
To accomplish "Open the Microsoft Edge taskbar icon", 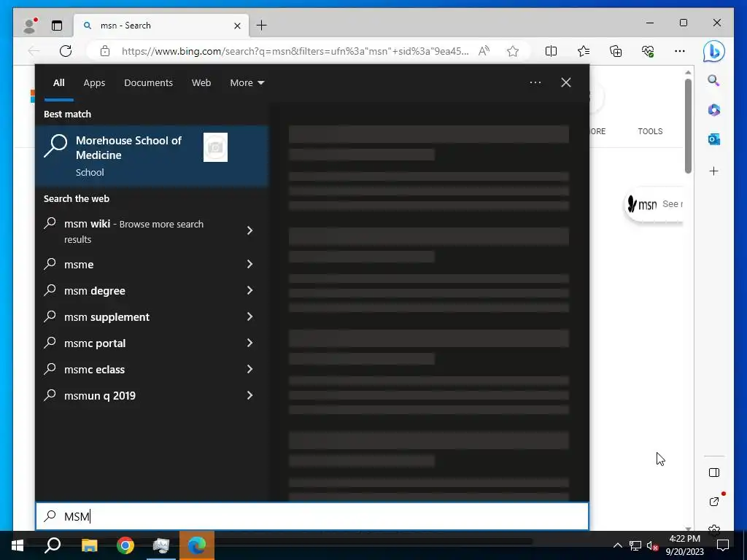I will [197, 545].
